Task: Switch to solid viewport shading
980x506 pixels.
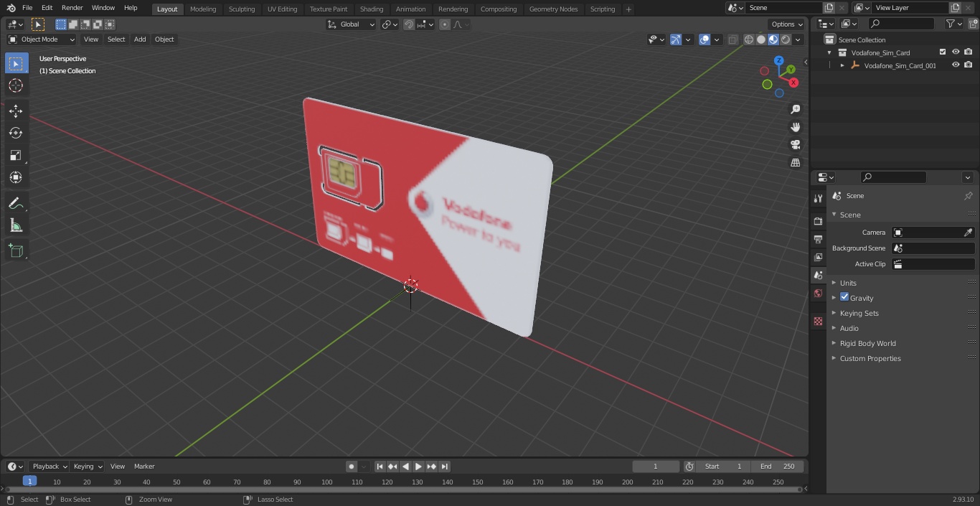Action: (761, 39)
